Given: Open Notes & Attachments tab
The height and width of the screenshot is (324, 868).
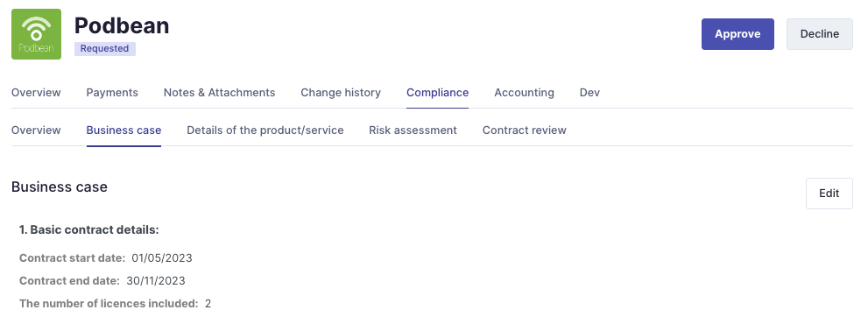Looking at the screenshot, I should pos(219,93).
